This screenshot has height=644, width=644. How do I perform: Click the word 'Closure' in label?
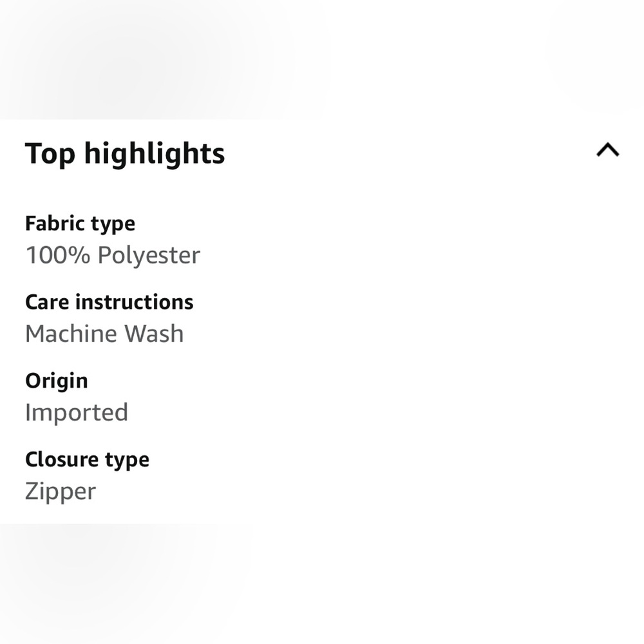61,459
